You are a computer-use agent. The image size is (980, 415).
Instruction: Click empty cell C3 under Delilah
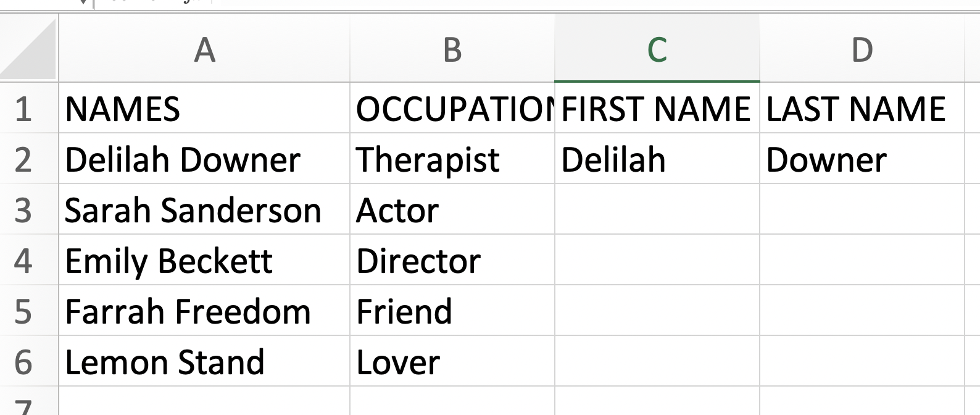pos(657,209)
